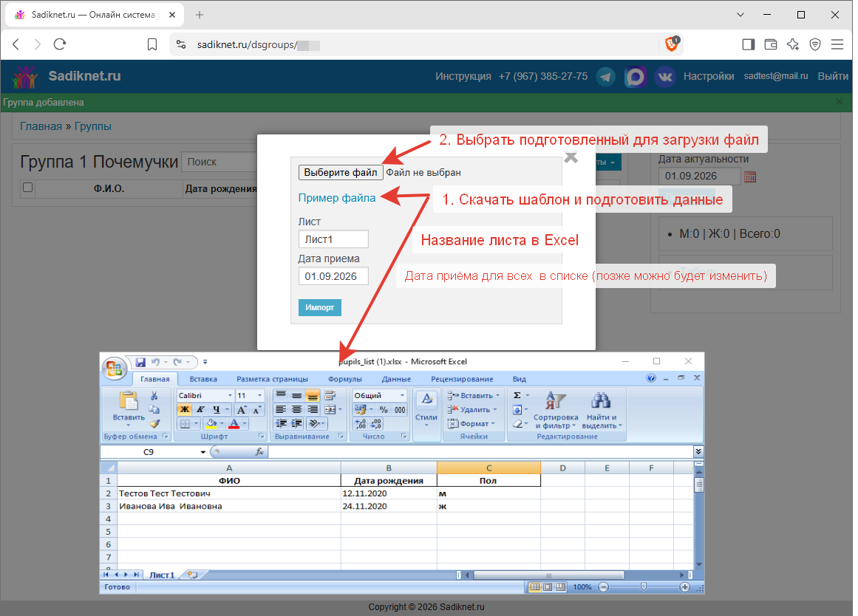858x616 pixels.
Task: Click the Импорт button
Action: click(319, 307)
